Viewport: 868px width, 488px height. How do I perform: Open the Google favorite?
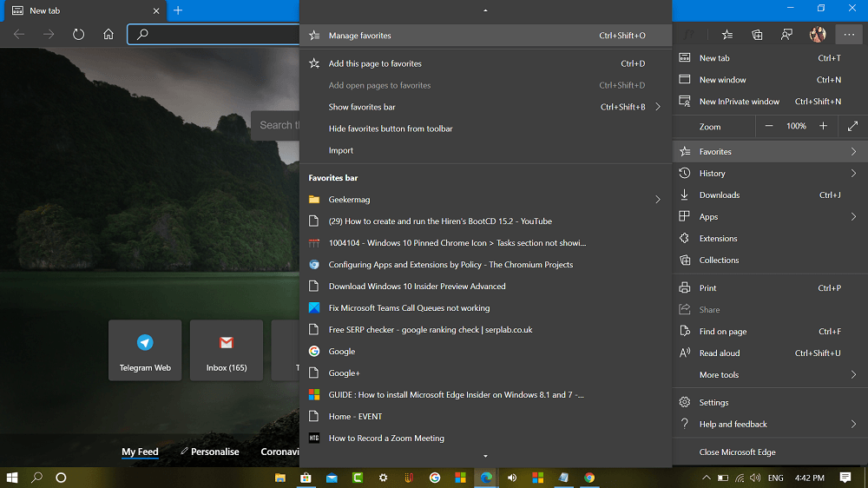click(485, 351)
